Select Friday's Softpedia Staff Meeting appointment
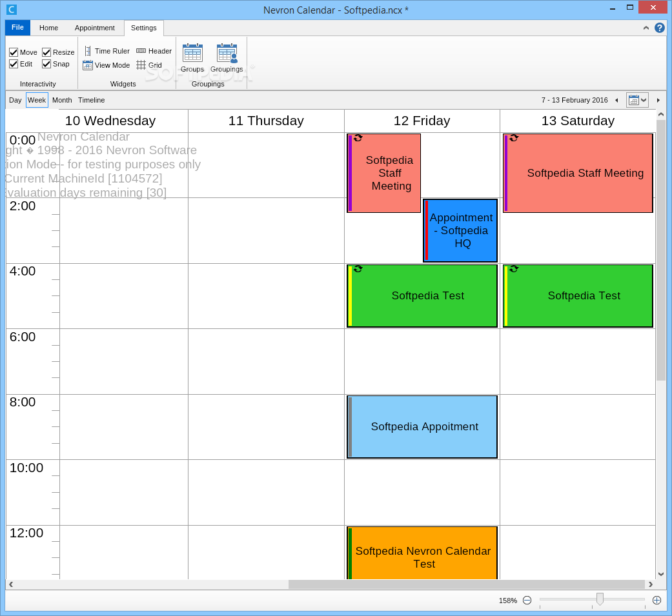This screenshot has height=616, width=672. point(383,173)
